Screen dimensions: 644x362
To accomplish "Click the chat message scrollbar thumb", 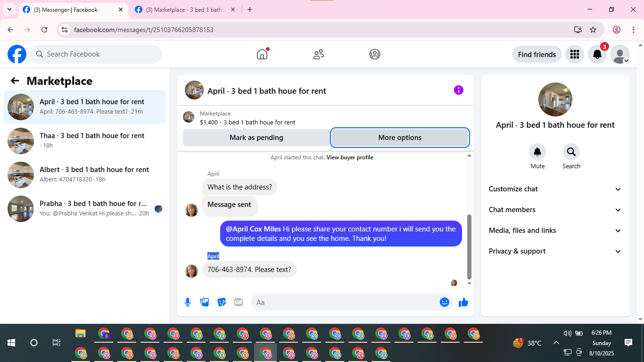I will (x=469, y=247).
